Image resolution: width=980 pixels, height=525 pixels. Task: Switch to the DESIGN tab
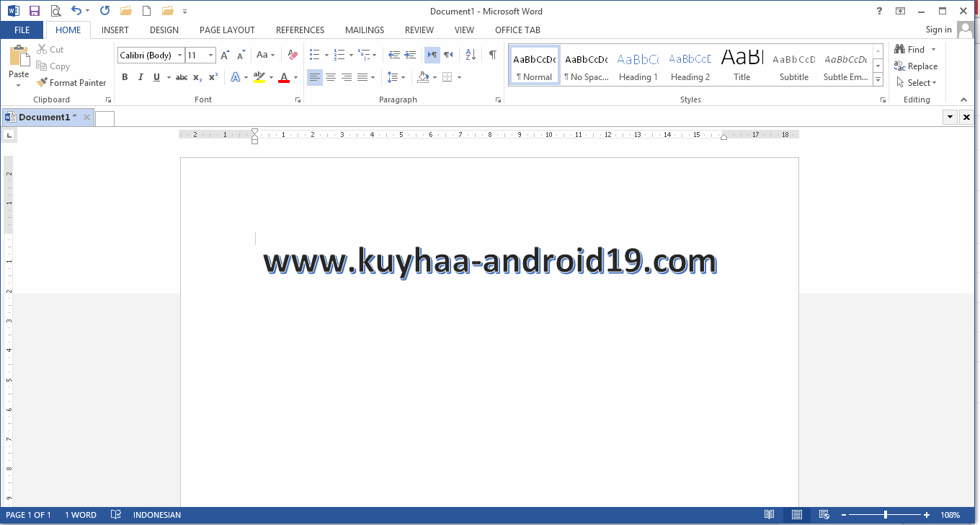(164, 30)
